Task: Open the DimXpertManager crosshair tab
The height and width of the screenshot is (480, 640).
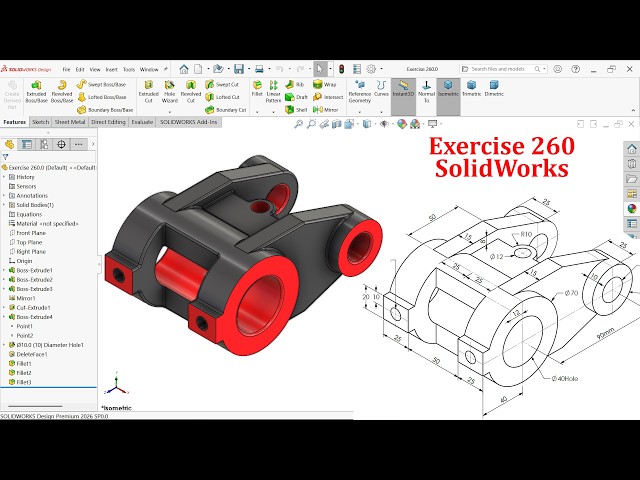Action: click(x=61, y=144)
